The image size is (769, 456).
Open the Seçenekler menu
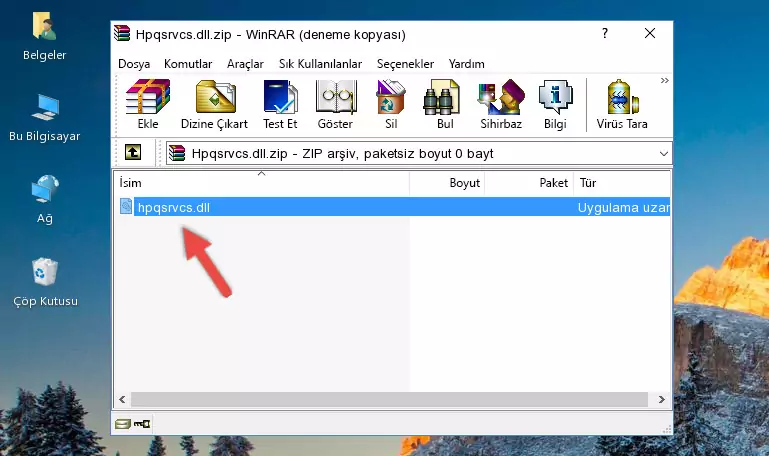(405, 64)
